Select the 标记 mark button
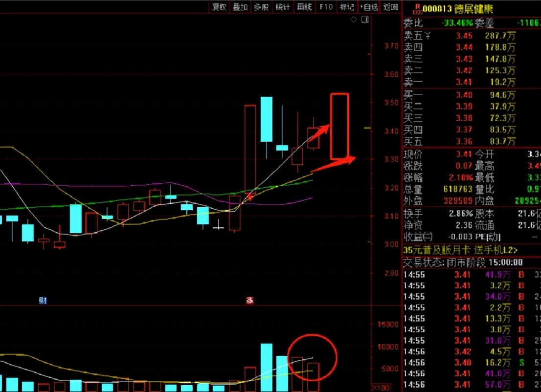This screenshot has width=541, height=392. 347,7
